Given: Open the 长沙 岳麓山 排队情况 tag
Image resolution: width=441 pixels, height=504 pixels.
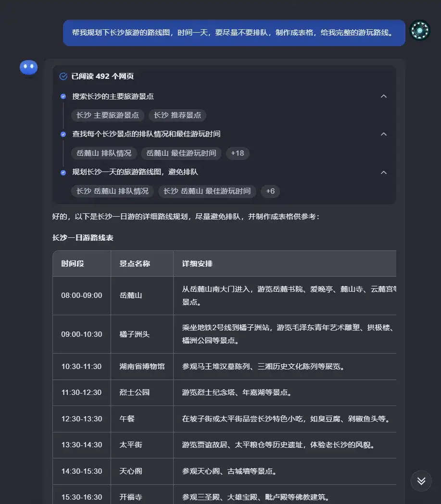Looking at the screenshot, I should (x=112, y=191).
